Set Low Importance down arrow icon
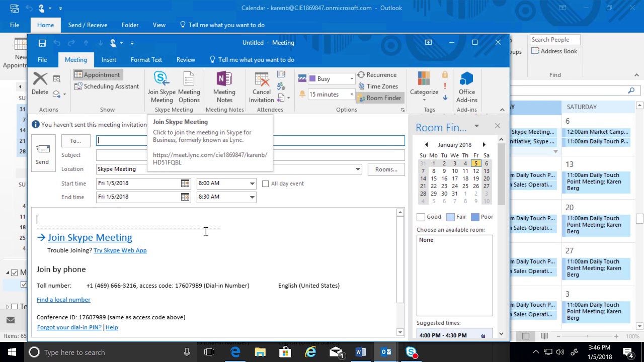 (445, 98)
